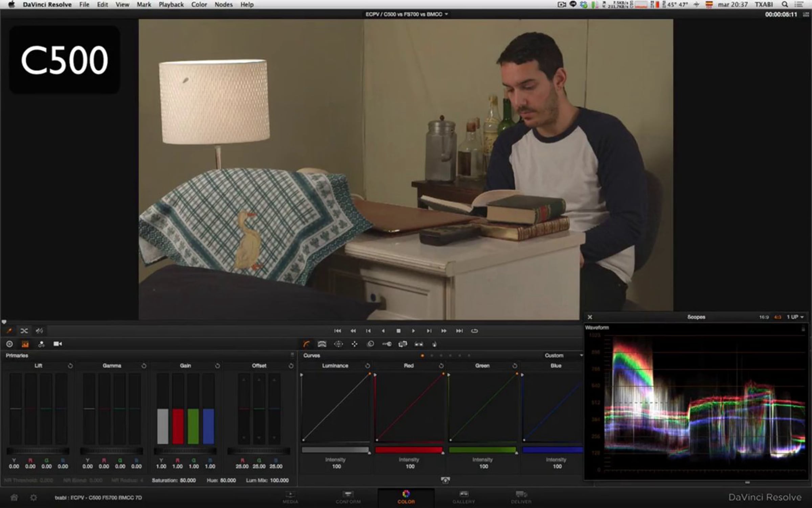
Task: Click the Saturation value field
Action: click(x=187, y=481)
